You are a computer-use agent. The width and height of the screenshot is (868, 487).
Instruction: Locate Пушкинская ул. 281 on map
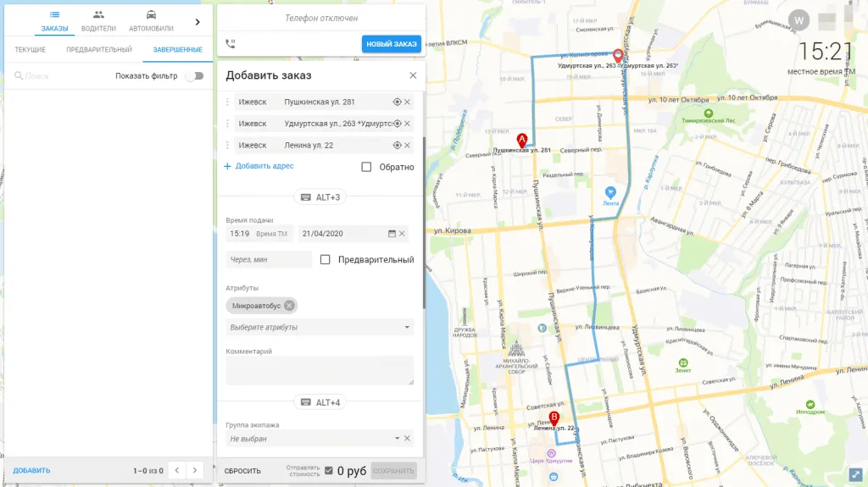click(x=397, y=102)
